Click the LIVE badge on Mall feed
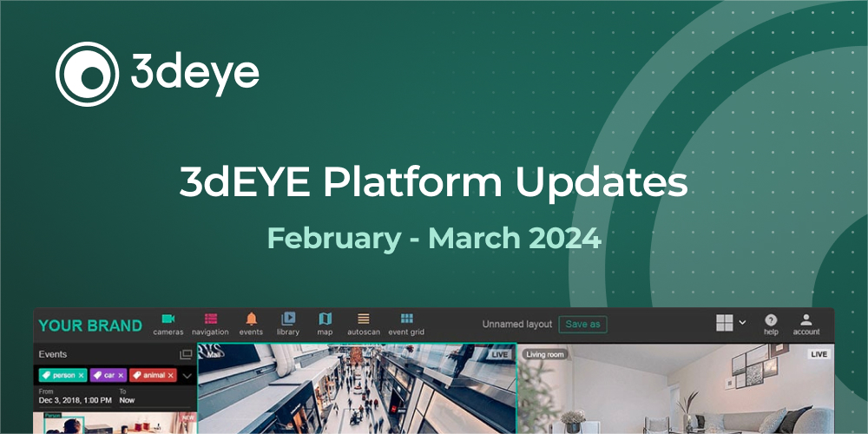Screen dimensions: 868x434 click(x=499, y=354)
